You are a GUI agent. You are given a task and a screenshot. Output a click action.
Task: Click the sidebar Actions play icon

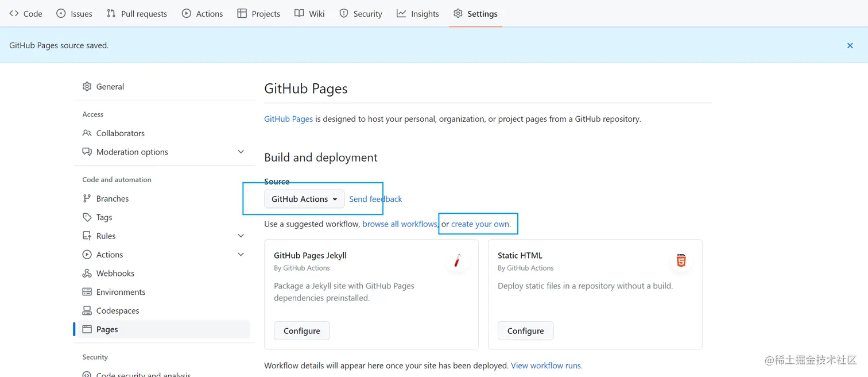tap(87, 255)
